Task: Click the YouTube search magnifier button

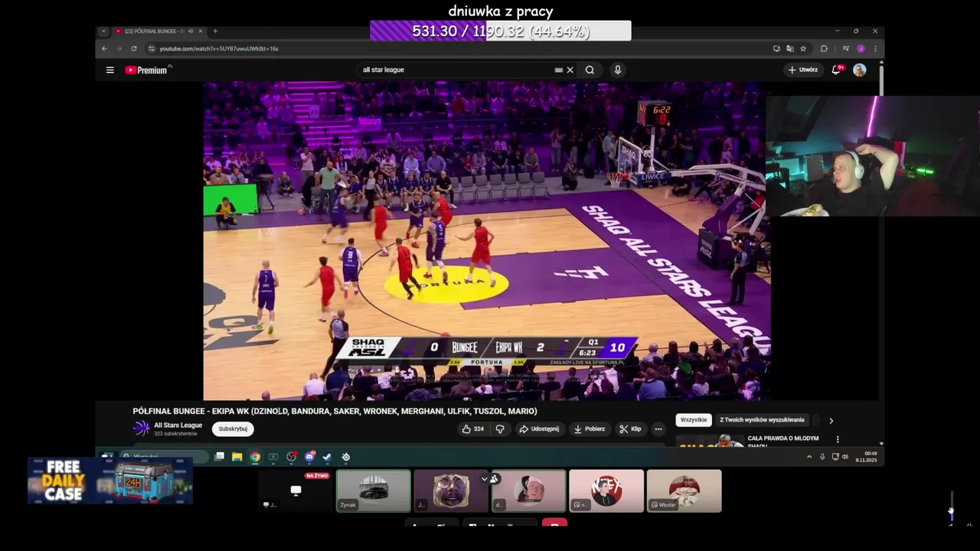Action: tap(590, 70)
